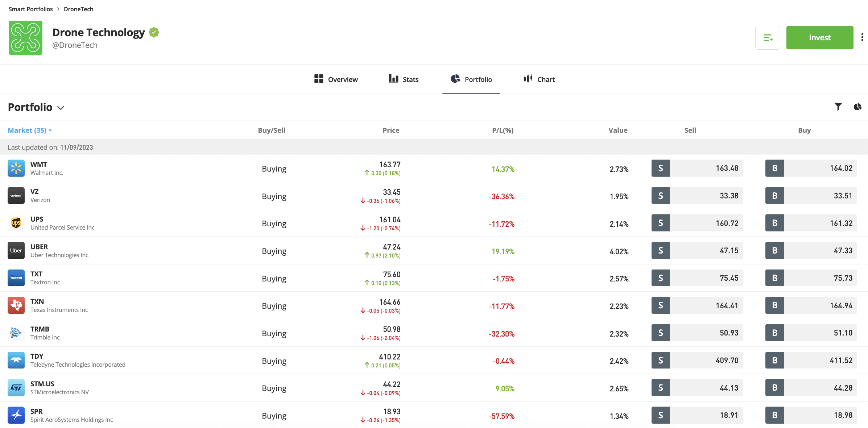868x428 pixels.
Task: Sort by Buy/Sell column header
Action: (272, 130)
